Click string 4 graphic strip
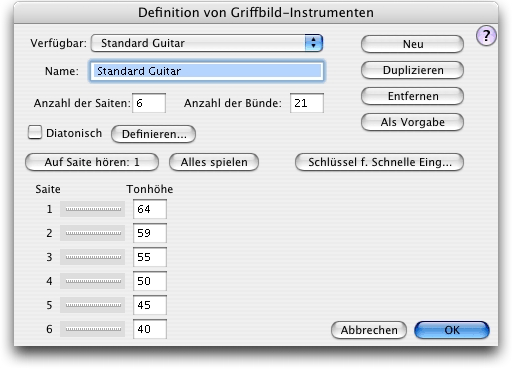Image resolution: width=512 pixels, height=369 pixels. 93,281
